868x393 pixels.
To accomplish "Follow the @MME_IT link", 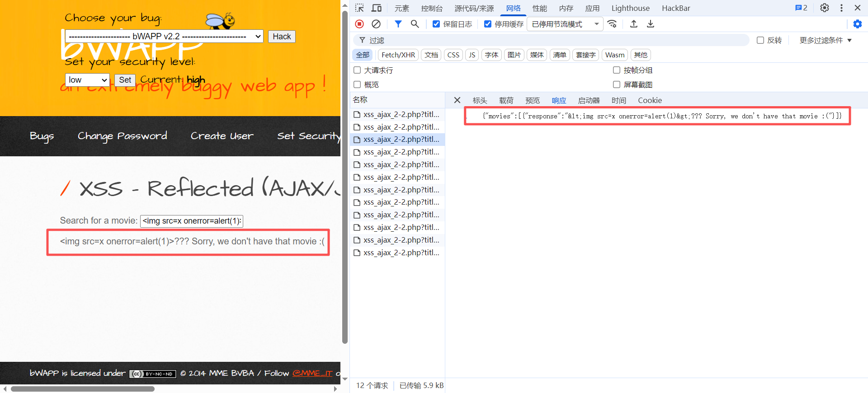I will click(x=312, y=373).
